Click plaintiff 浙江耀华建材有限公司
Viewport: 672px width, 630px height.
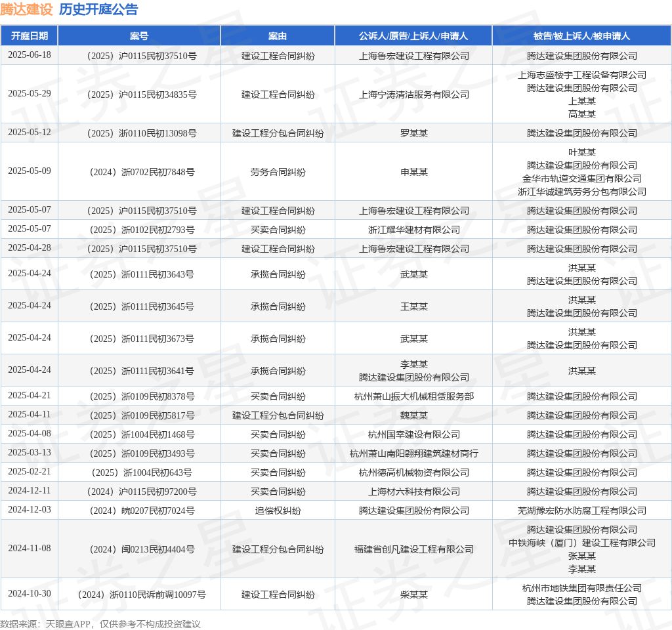(414, 230)
